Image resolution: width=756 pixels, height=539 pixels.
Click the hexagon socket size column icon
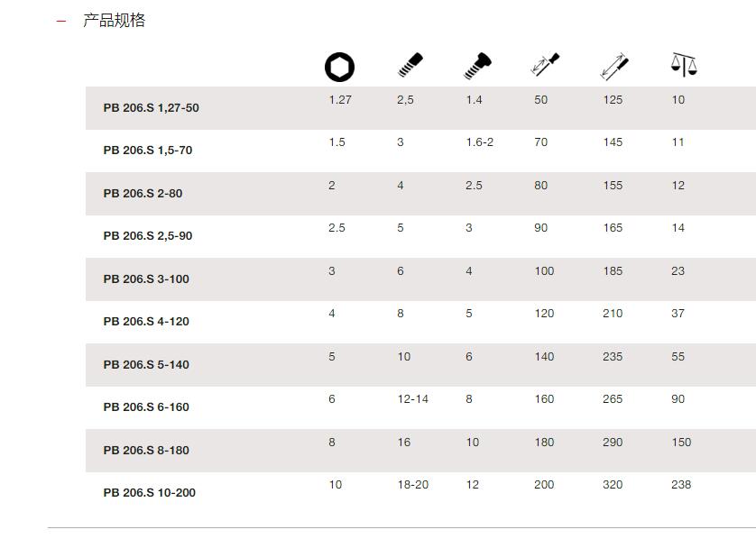339,67
